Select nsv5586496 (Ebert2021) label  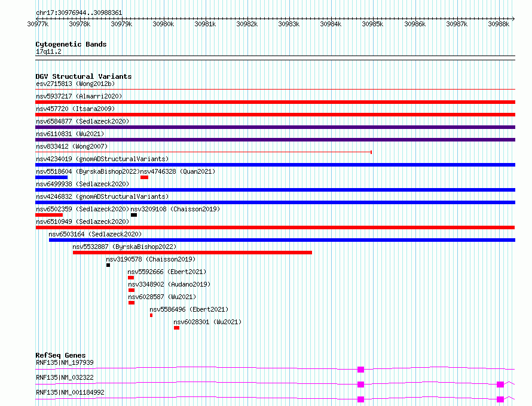tap(189, 309)
